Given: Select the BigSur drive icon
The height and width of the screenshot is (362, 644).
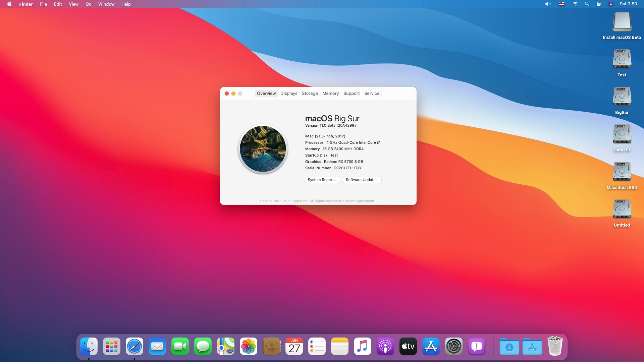Looking at the screenshot, I should [x=622, y=97].
